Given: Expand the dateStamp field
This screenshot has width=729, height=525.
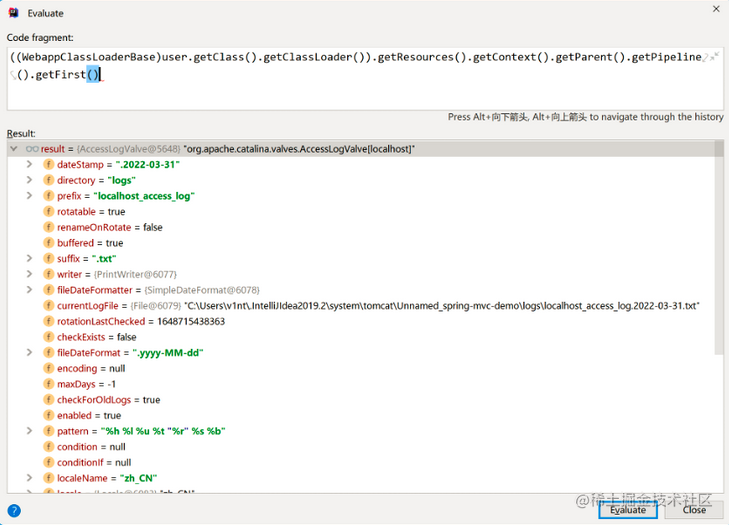Looking at the screenshot, I should (x=29, y=164).
